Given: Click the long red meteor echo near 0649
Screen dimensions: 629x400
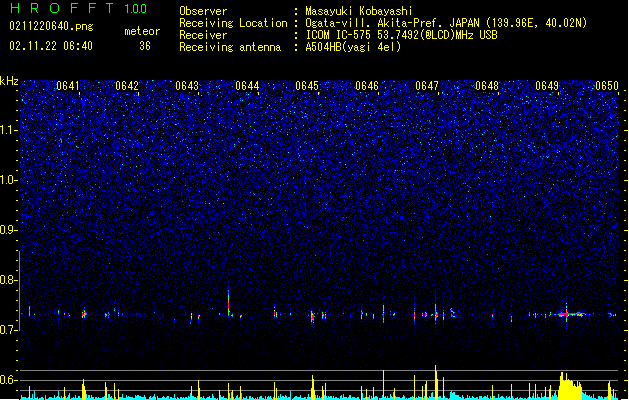Looking at the screenshot, I should click(570, 314).
